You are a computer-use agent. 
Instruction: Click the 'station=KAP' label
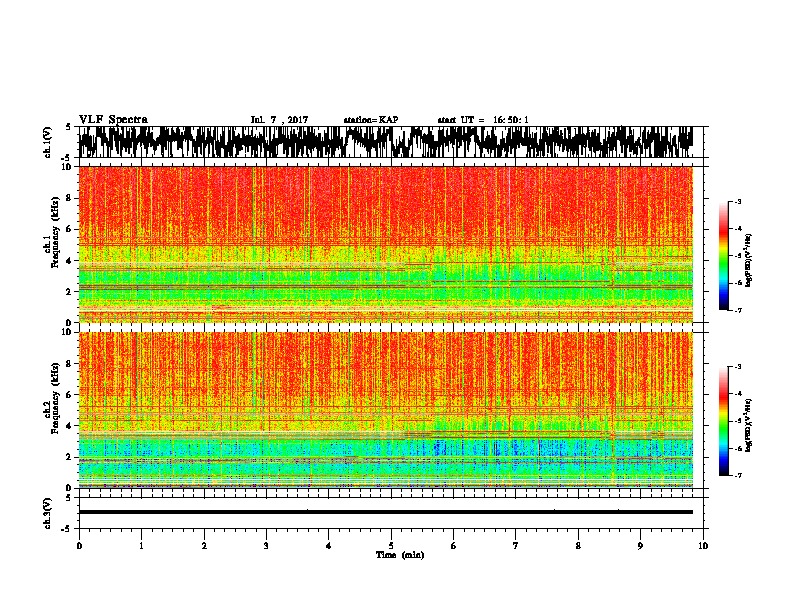pos(371,120)
